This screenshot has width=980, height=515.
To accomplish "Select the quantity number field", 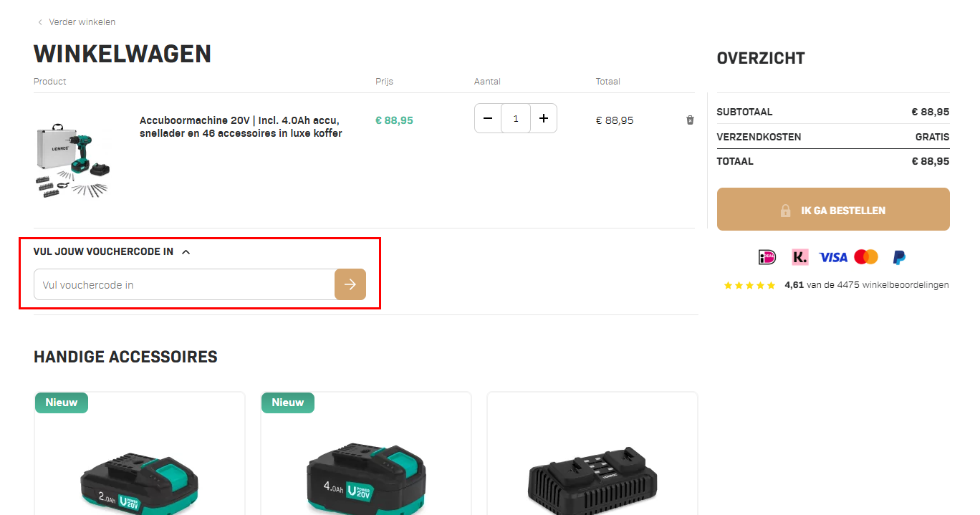I will pos(516,118).
